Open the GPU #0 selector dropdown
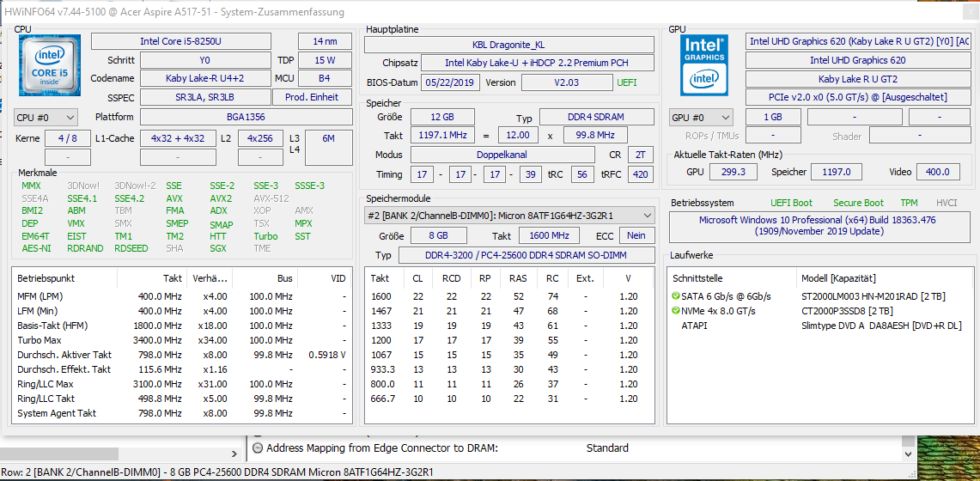 pos(701,117)
